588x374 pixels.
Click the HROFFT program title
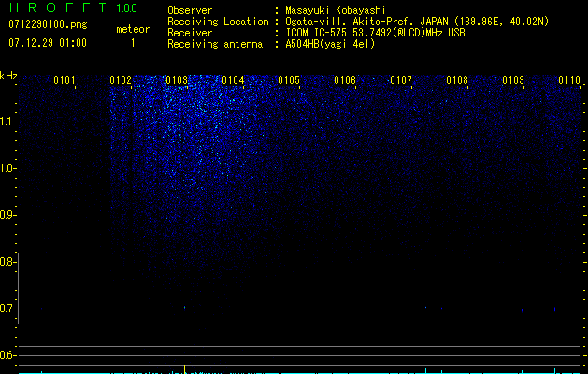point(58,7)
